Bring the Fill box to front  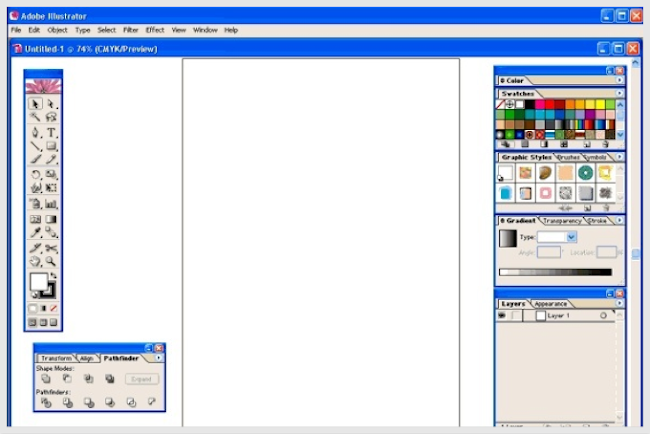tap(38, 282)
